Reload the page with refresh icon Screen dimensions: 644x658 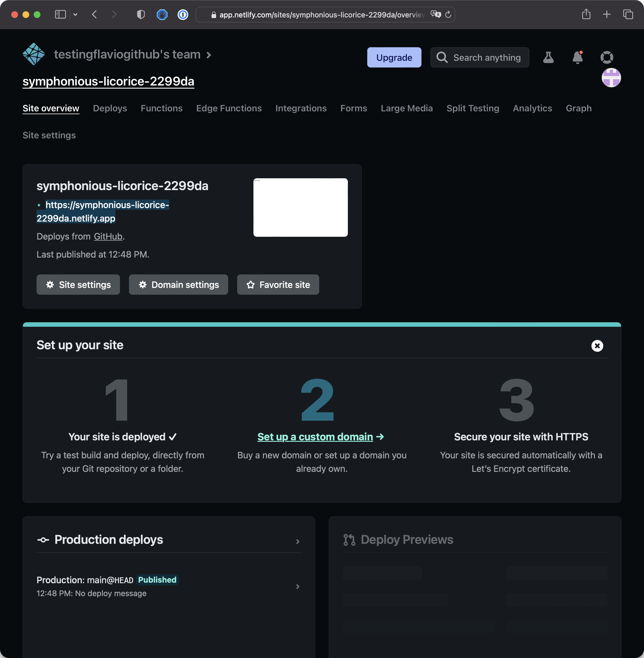pyautogui.click(x=448, y=15)
